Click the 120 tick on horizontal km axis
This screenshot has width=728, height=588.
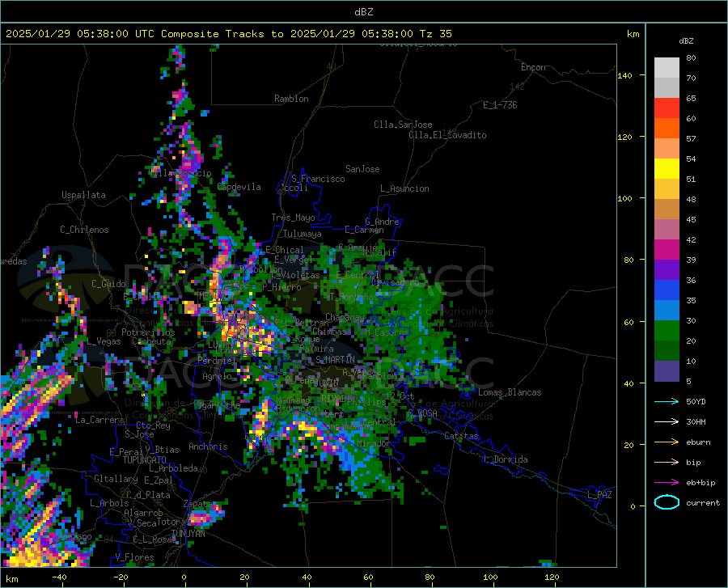pyautogui.click(x=552, y=577)
